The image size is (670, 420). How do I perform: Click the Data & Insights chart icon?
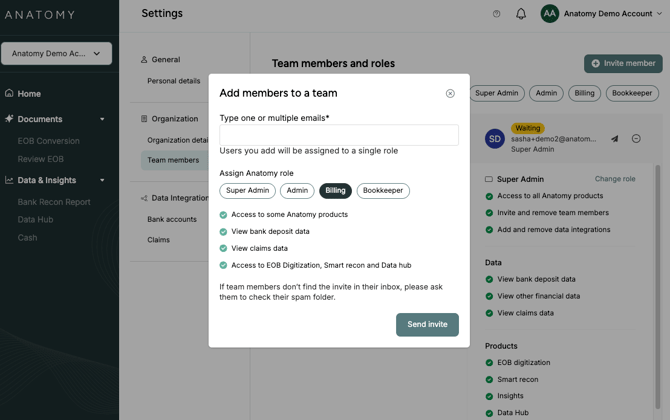click(9, 180)
